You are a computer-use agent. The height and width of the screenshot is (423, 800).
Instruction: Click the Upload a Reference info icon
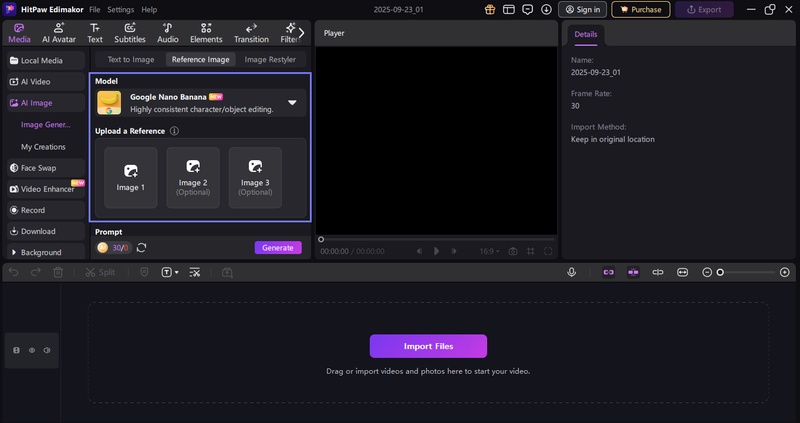point(174,131)
